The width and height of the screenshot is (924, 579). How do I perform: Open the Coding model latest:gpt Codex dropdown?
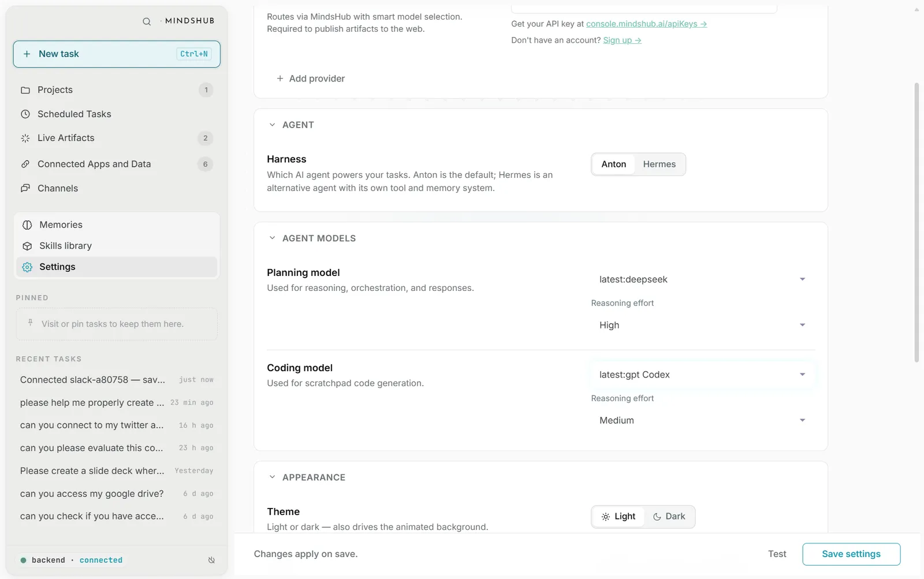pos(702,375)
